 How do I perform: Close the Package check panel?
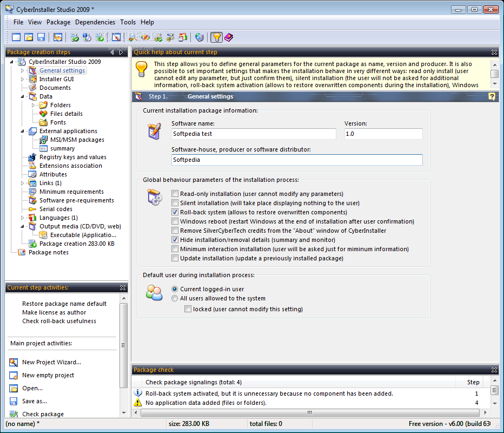[494, 370]
